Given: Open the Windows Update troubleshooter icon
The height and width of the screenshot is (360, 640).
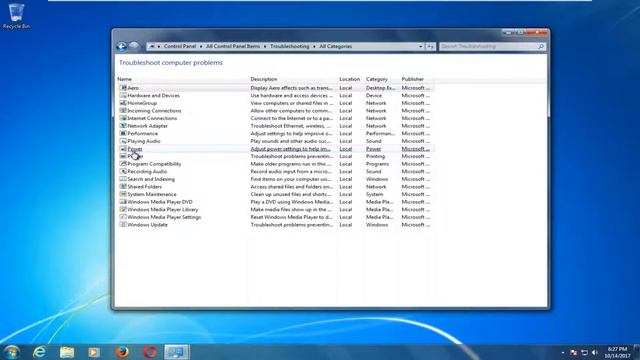Looking at the screenshot, I should 123,224.
